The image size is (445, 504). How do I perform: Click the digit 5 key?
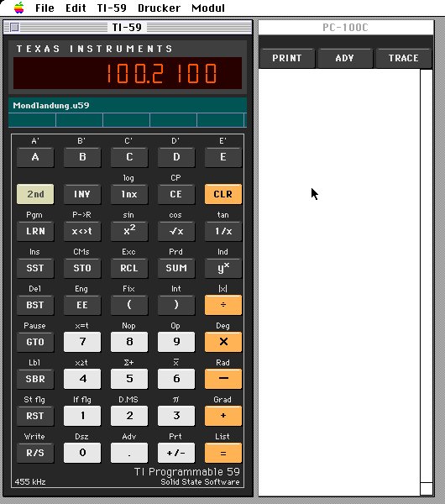129,379
